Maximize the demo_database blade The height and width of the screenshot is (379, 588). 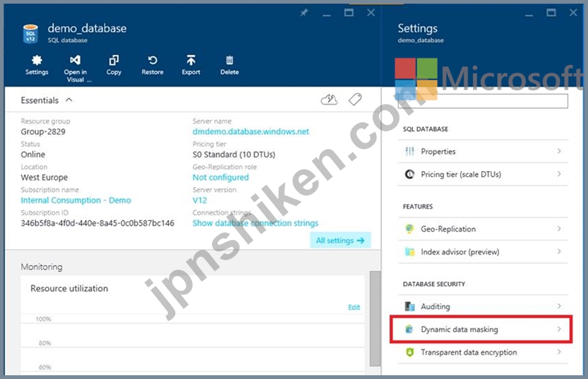[x=349, y=13]
